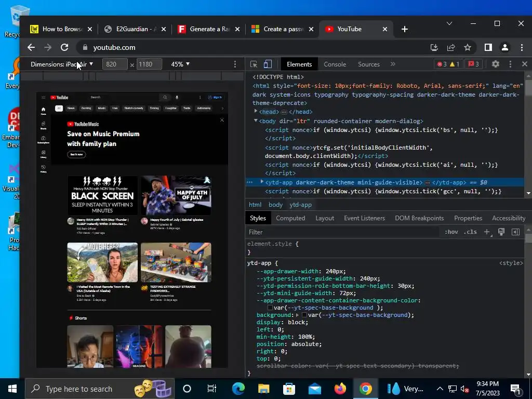Click the <style> source link
Screen dimensions: 532x399
coord(511,263)
